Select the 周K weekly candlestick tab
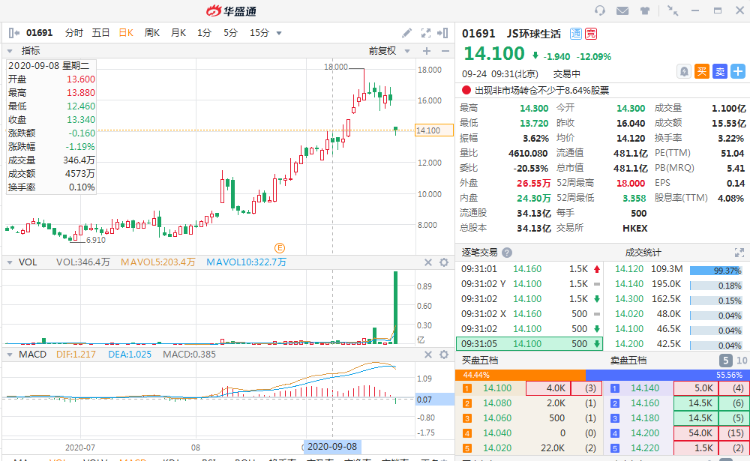This screenshot has width=750, height=461. [x=152, y=33]
